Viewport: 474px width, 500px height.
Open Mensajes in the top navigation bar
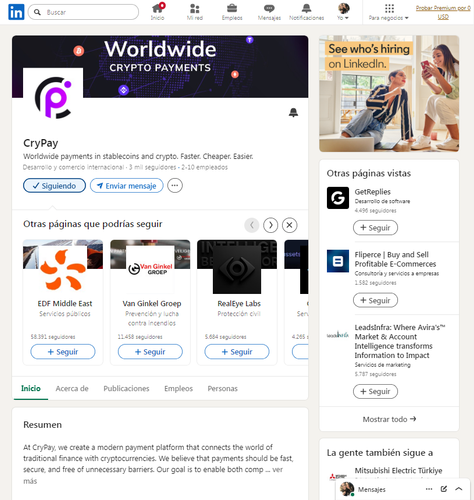point(269,12)
